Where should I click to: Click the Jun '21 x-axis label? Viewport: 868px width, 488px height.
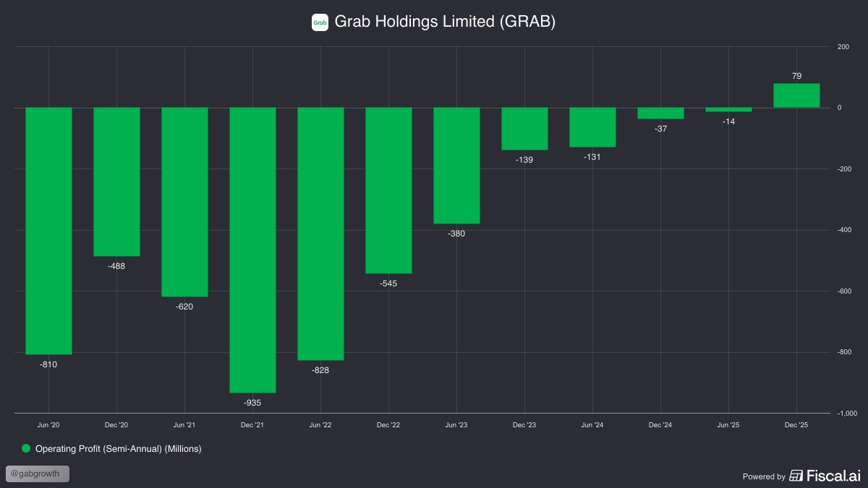[x=184, y=425]
